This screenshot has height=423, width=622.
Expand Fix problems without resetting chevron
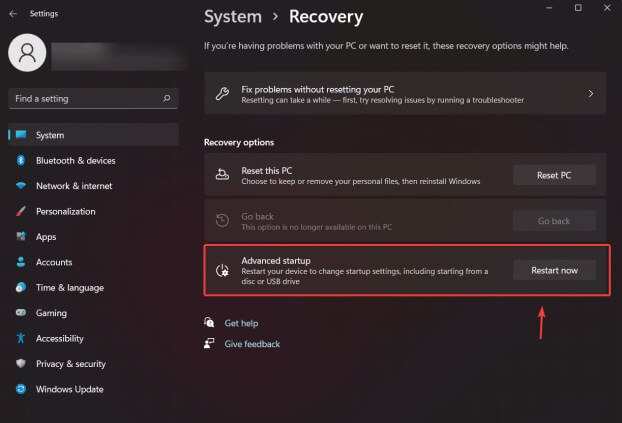tap(590, 94)
